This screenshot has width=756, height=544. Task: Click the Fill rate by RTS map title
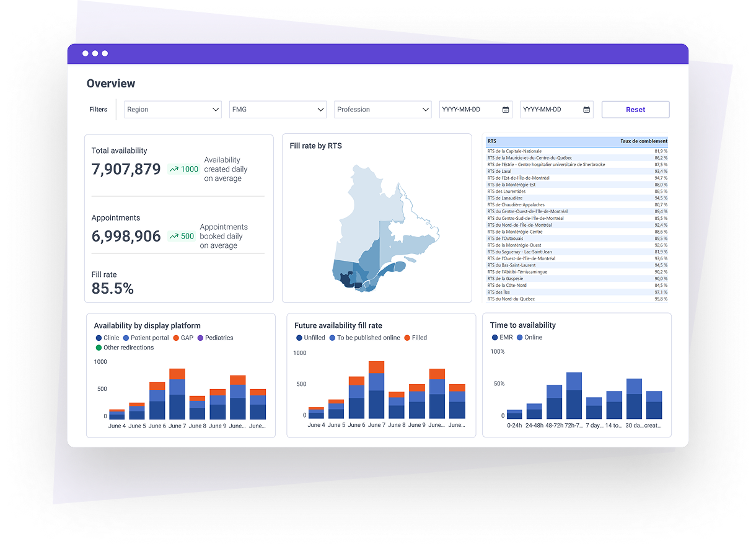[315, 146]
